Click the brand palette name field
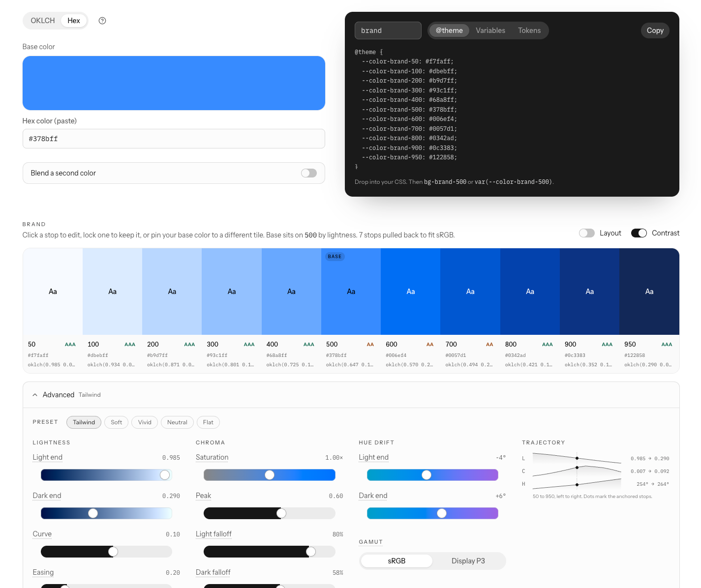Screen dimensions: 701x588 tap(388, 30)
